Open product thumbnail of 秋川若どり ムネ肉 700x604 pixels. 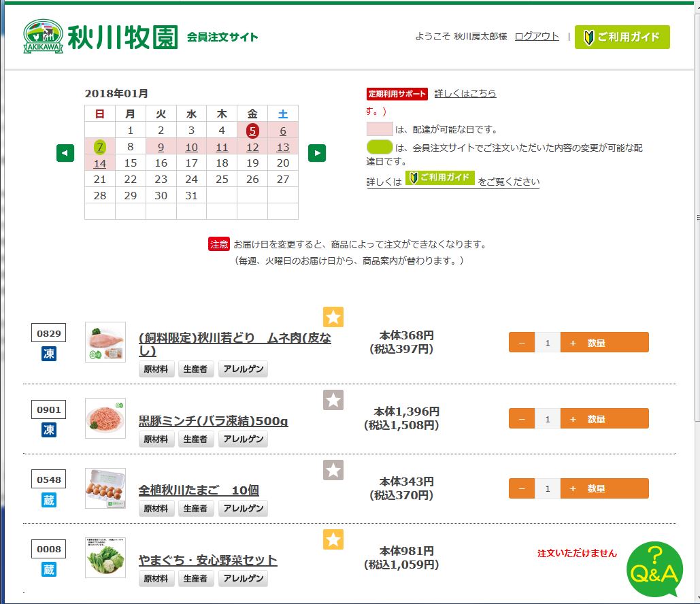(105, 342)
